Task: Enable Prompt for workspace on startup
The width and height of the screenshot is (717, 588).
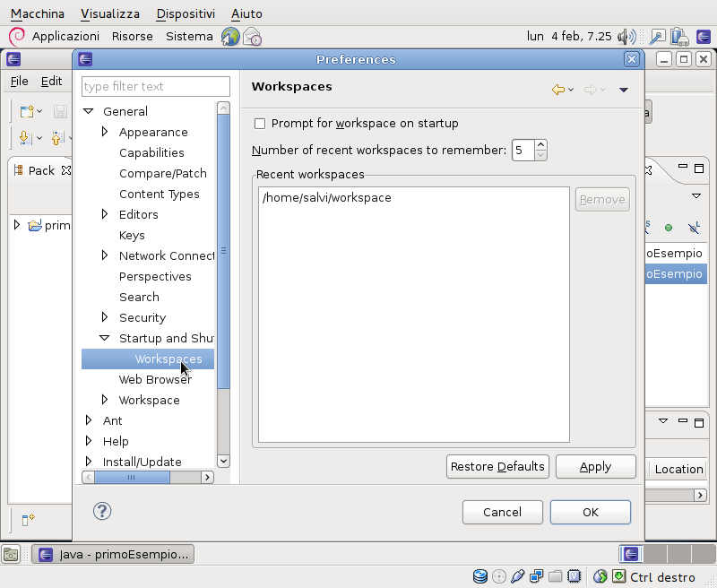Action: click(260, 124)
